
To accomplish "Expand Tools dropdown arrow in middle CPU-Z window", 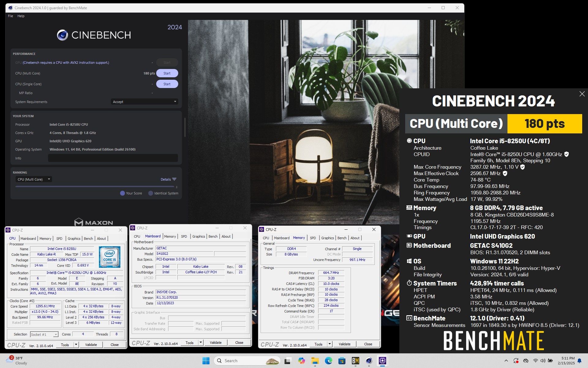I will (x=201, y=343).
